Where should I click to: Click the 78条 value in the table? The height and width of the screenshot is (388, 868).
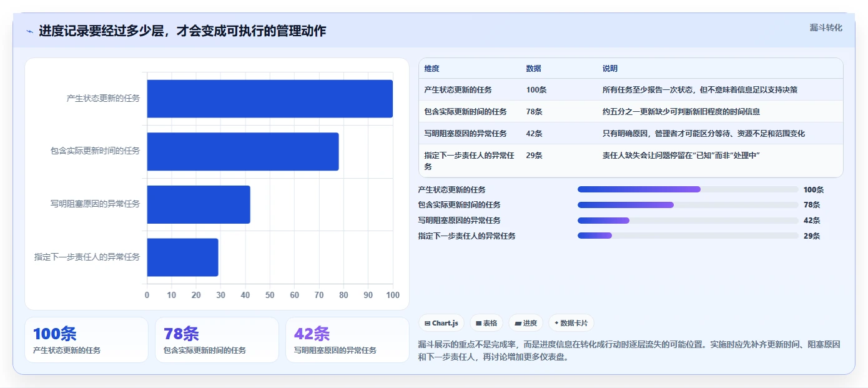pos(535,112)
